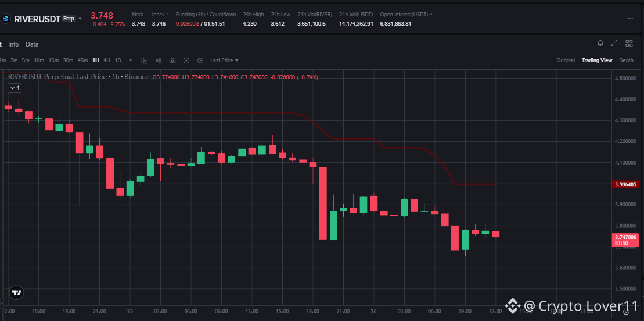The height and width of the screenshot is (321, 644).
Task: Open the price alert bell icon
Action: point(600,43)
